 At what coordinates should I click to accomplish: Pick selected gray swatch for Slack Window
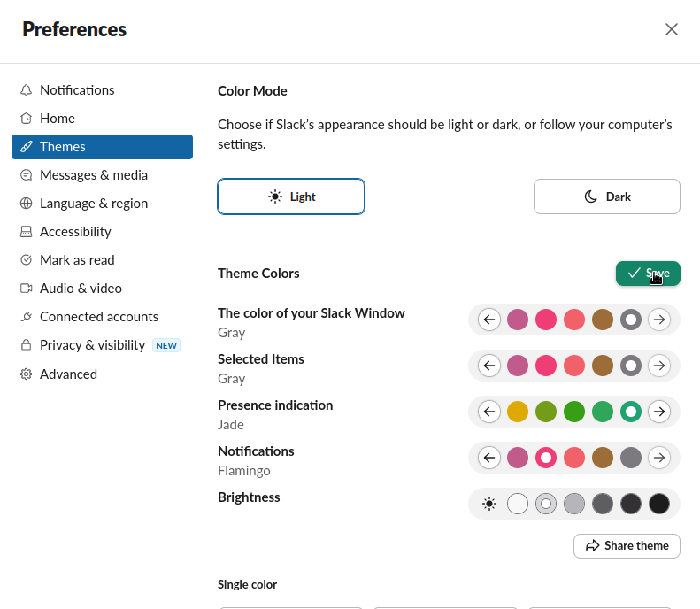[x=631, y=320]
